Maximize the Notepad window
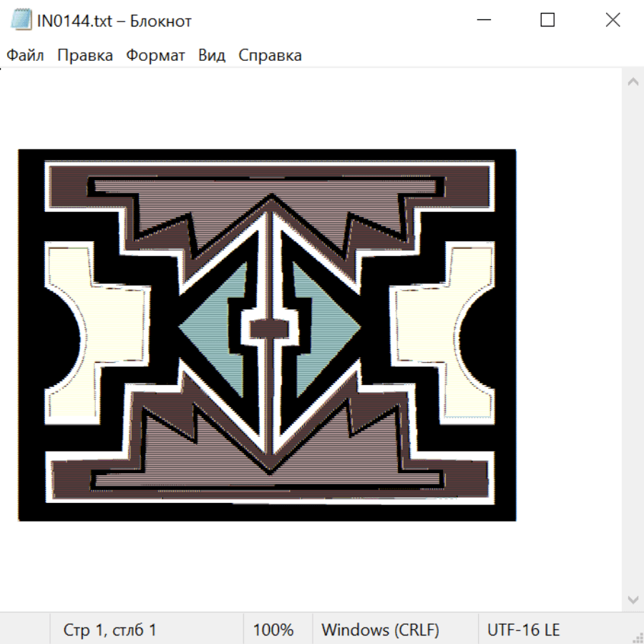 547,21
